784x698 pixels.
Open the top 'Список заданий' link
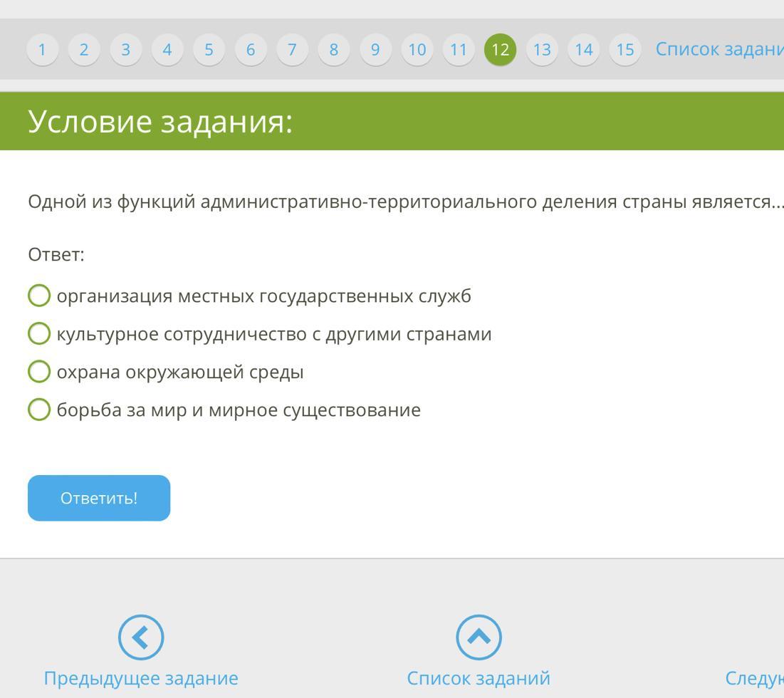(x=719, y=49)
